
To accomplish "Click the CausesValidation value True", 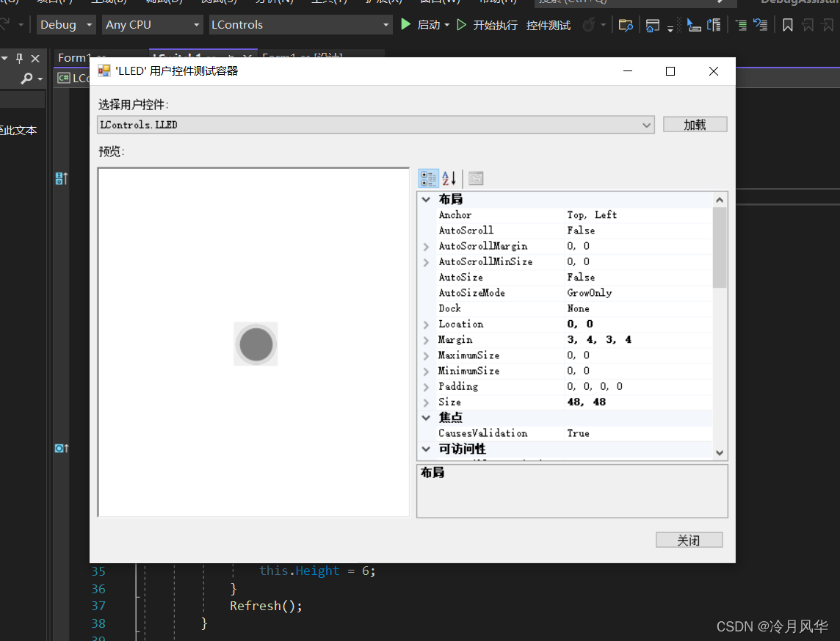I will click(x=578, y=433).
